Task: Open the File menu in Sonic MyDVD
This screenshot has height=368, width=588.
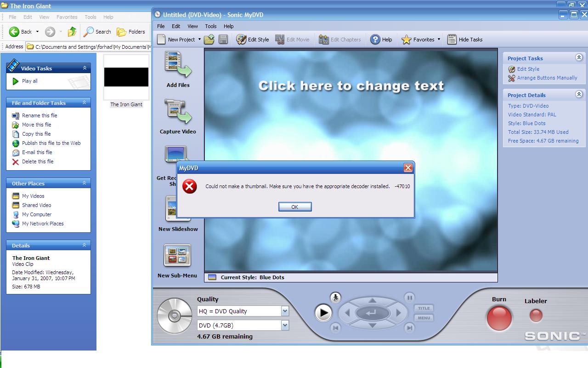Action: (161, 26)
